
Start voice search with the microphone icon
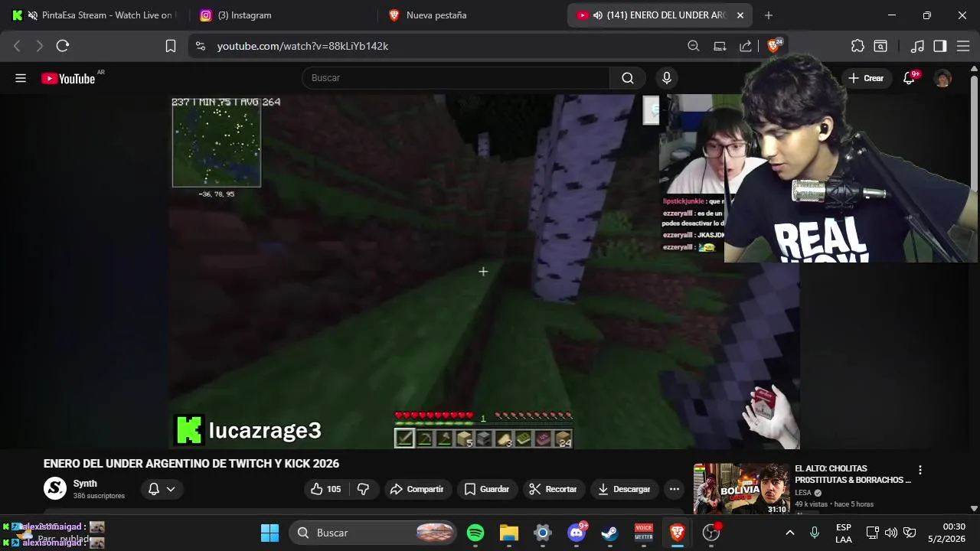(667, 78)
